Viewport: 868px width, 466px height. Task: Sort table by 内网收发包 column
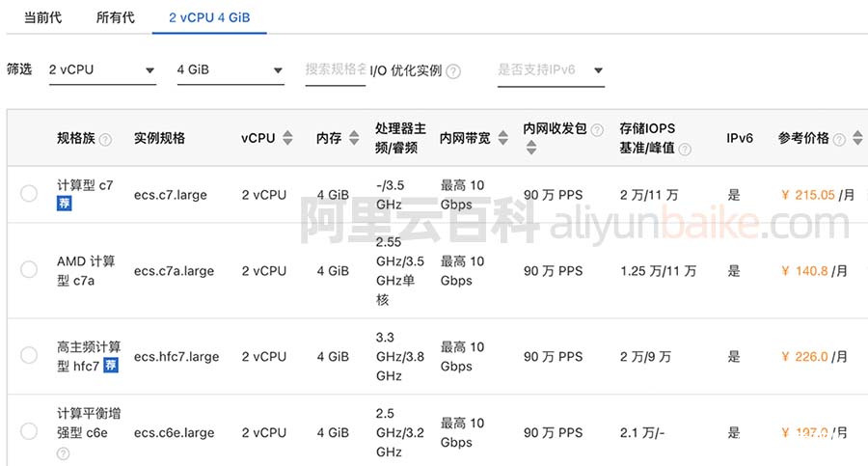point(531,148)
